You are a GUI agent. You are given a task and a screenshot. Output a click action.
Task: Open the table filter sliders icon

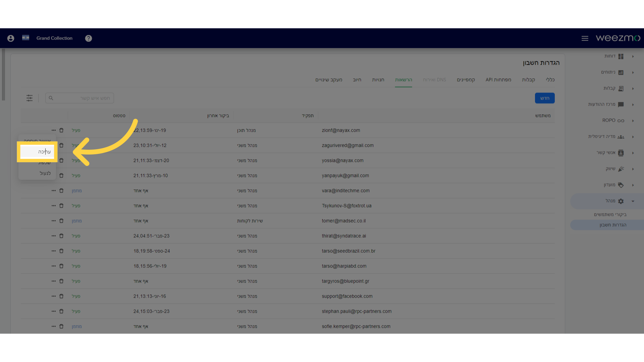point(30,98)
